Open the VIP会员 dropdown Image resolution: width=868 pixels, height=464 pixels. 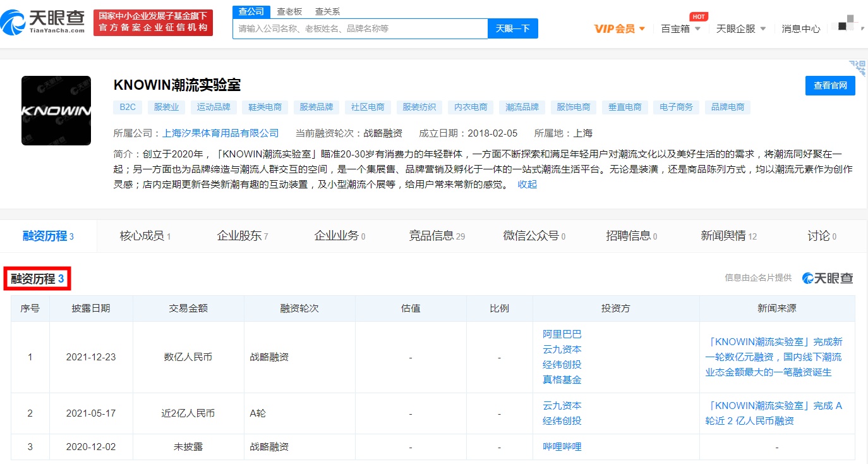pyautogui.click(x=619, y=28)
